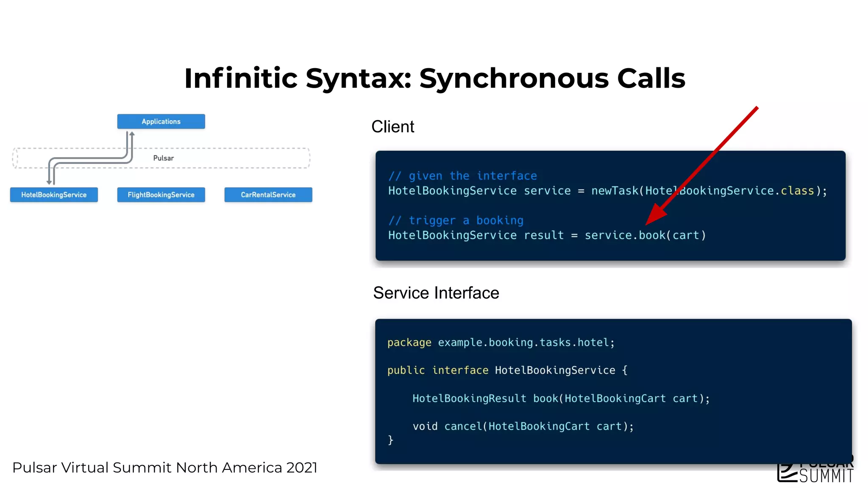
Task: Click the "Pulsar Virtual Summit North America 2021" footer
Action: pyautogui.click(x=165, y=468)
